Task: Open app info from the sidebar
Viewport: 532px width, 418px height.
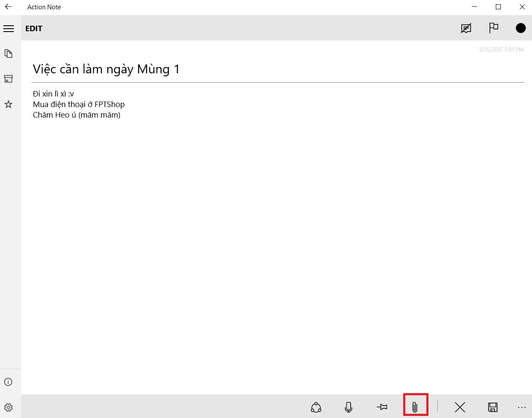Action: click(x=8, y=382)
